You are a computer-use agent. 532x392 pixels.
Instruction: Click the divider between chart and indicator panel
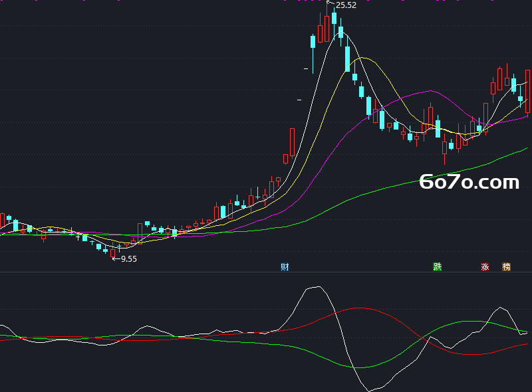tap(266, 272)
